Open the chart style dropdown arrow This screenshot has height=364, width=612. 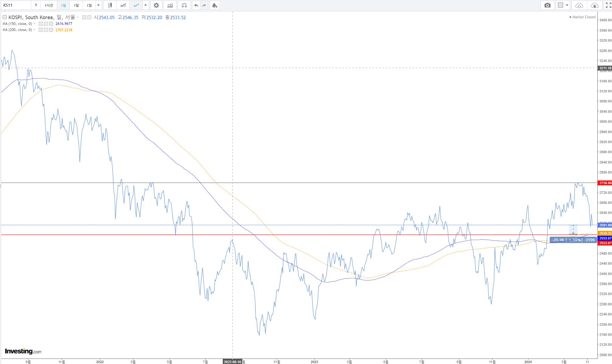pos(146,5)
